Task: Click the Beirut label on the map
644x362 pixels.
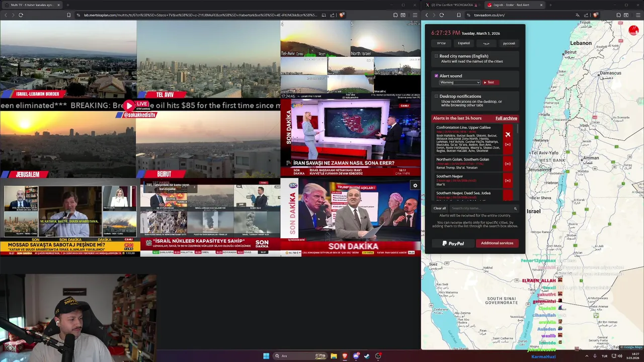Action: [571, 52]
